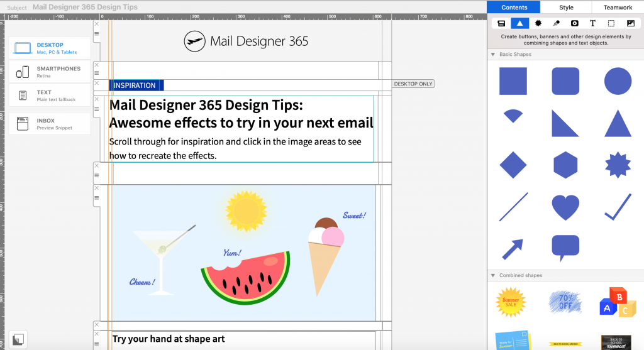Pick the diagonal line shape
The width and height of the screenshot is (644, 350).
coord(513,207)
